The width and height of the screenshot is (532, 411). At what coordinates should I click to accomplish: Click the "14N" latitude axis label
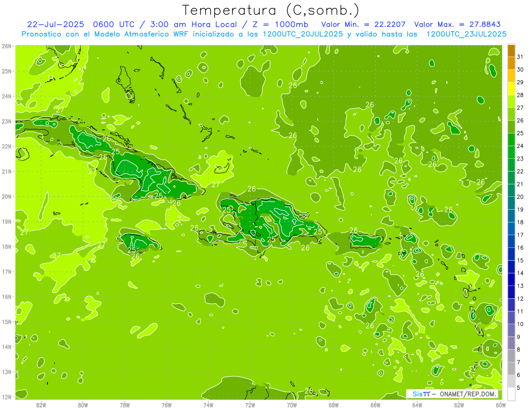(7, 347)
